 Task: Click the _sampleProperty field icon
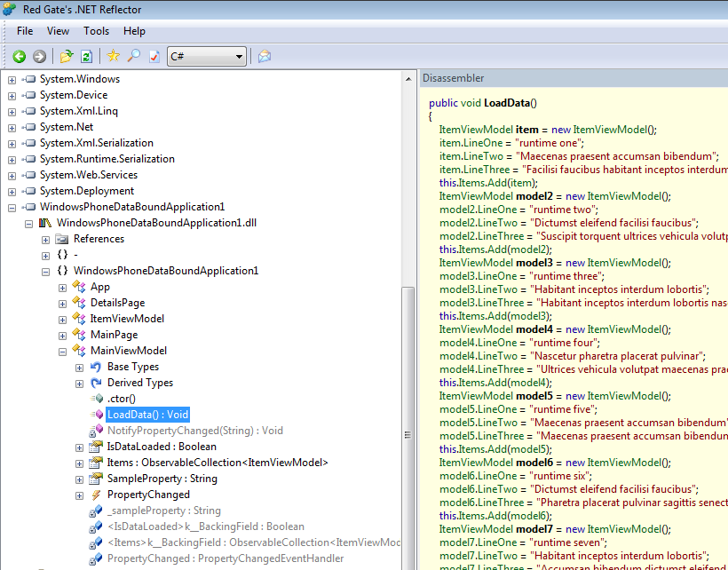[96, 511]
